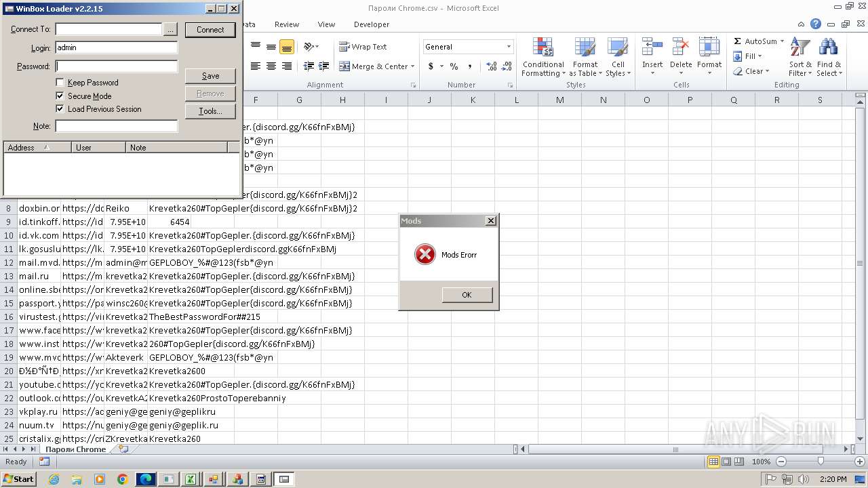
Task: Click Password input field
Action: coord(117,66)
